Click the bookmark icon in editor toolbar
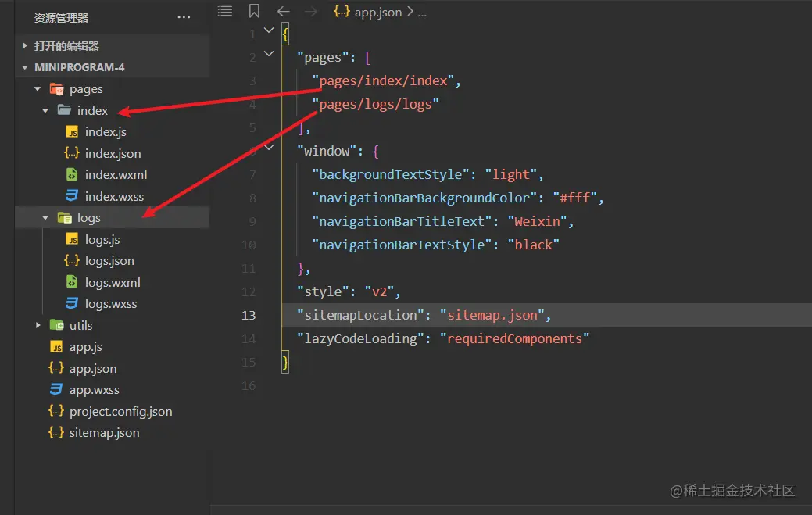812x515 pixels. (254, 11)
